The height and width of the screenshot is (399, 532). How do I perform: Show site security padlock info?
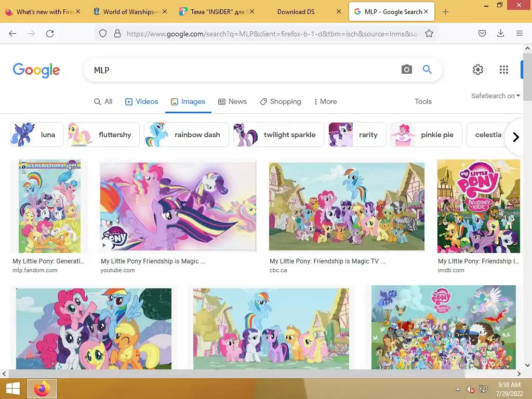[117, 33]
